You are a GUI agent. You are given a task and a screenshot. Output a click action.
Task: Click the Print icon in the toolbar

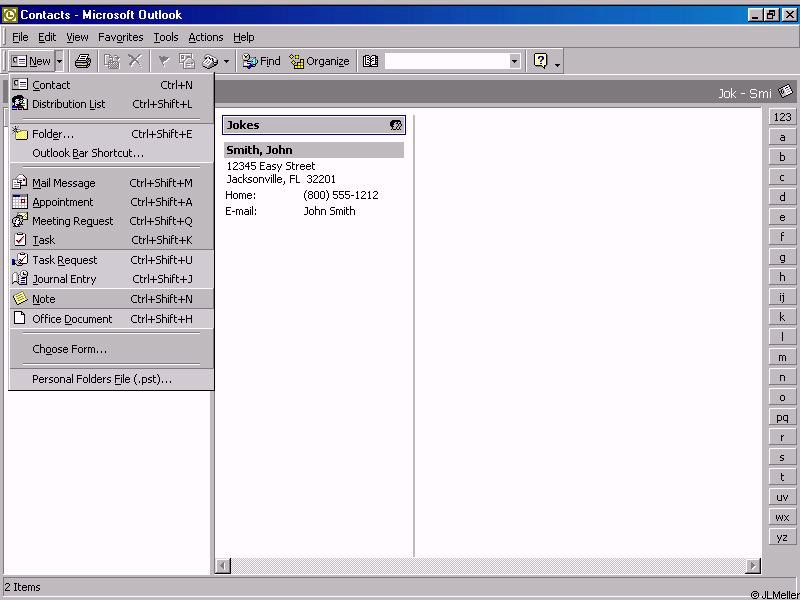coord(83,61)
